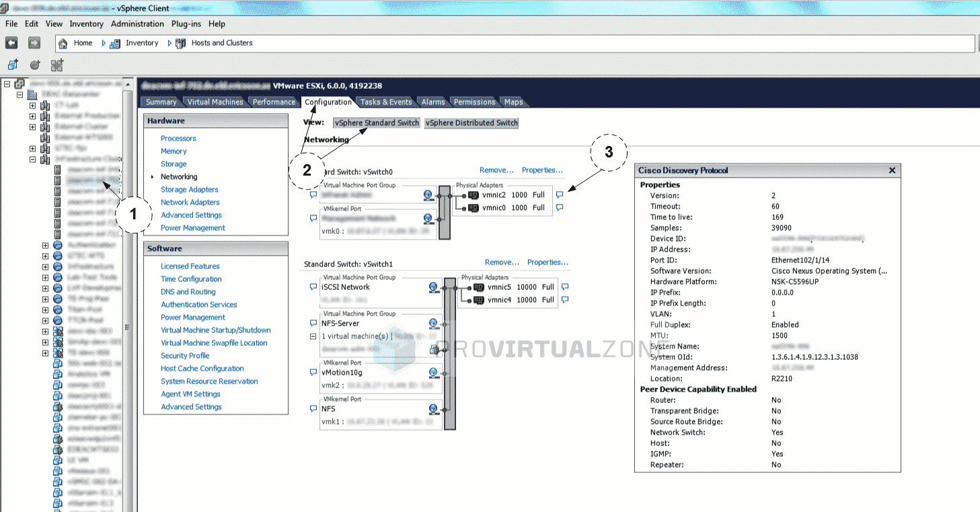Click the middle toolbar icon below navigation bar
The image size is (980, 512).
[x=35, y=65]
